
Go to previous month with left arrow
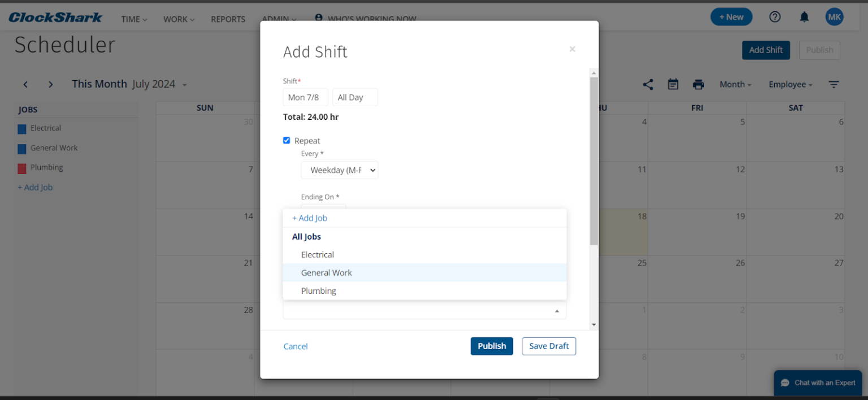[25, 85]
